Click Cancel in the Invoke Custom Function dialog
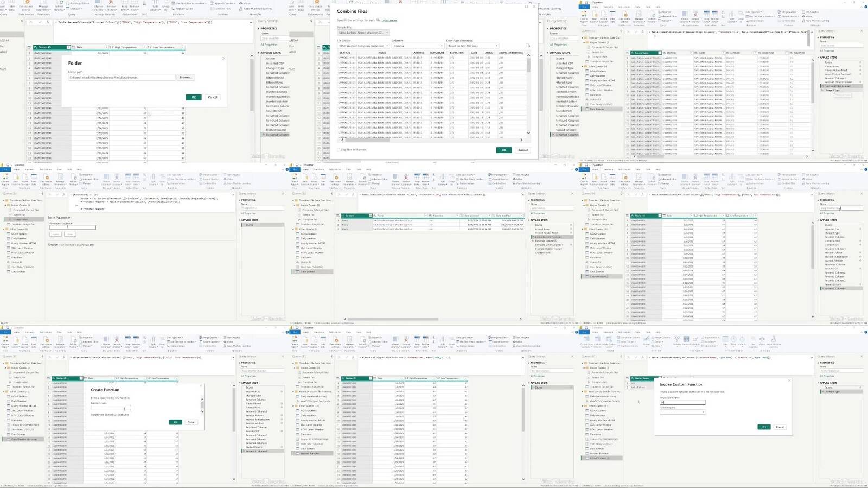 click(780, 427)
